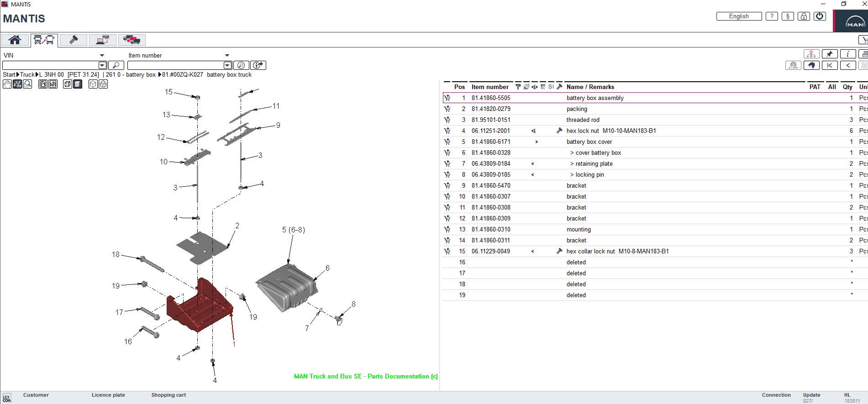
Task: Click 261 0 - battery box breadcrumb
Action: click(131, 74)
